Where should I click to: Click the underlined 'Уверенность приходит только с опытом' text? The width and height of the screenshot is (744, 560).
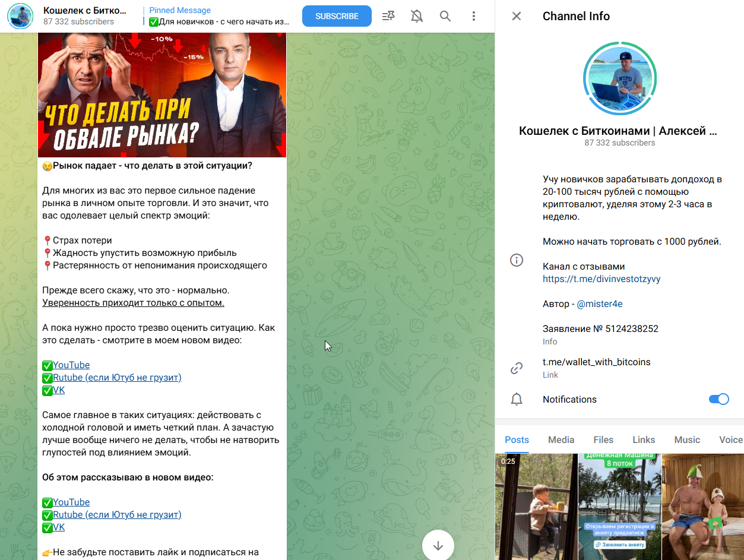pyautogui.click(x=134, y=303)
